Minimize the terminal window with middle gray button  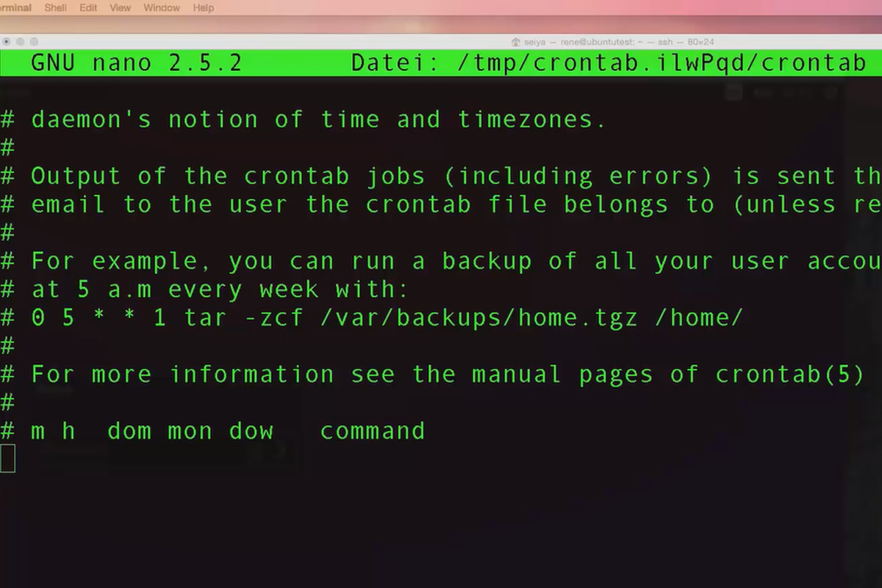click(20, 42)
